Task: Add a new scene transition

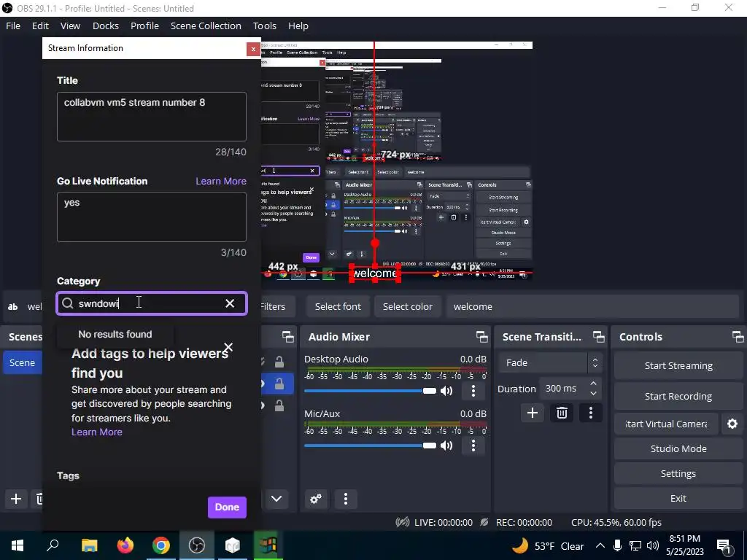Action: point(532,413)
